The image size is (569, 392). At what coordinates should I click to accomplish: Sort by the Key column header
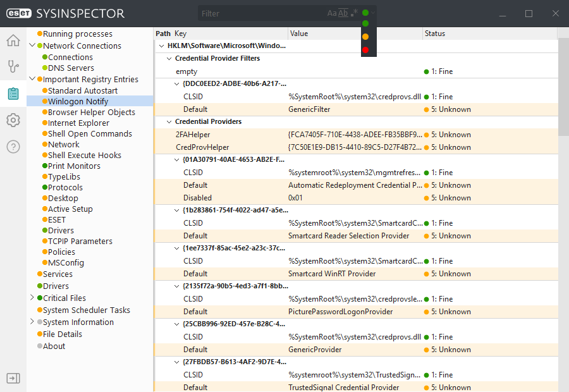click(x=180, y=34)
